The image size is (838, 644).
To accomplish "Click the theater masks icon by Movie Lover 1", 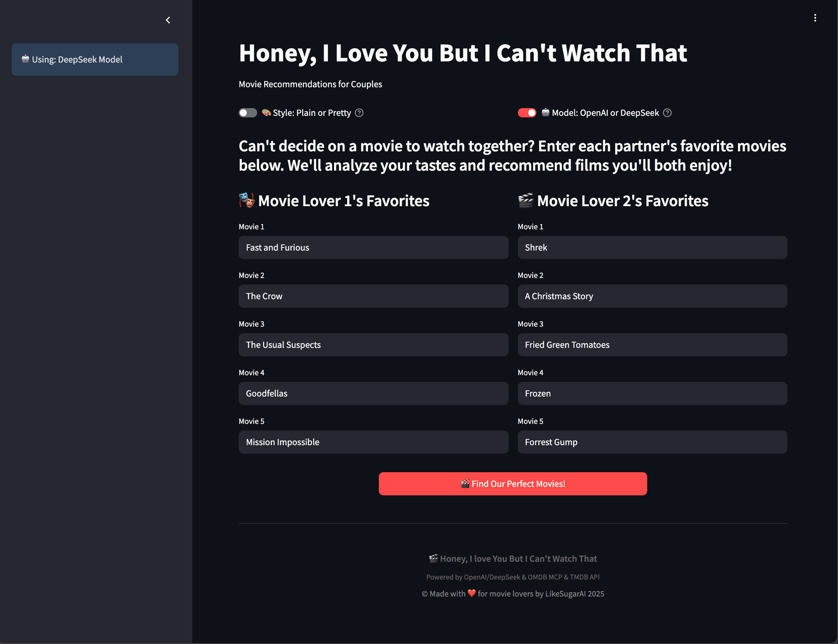I will point(247,200).
